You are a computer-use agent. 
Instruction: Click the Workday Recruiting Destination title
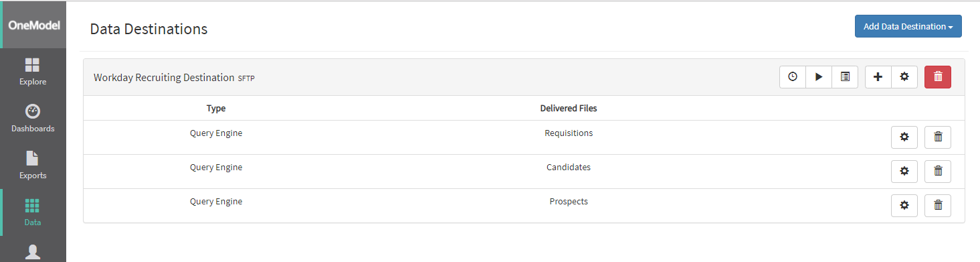(164, 78)
